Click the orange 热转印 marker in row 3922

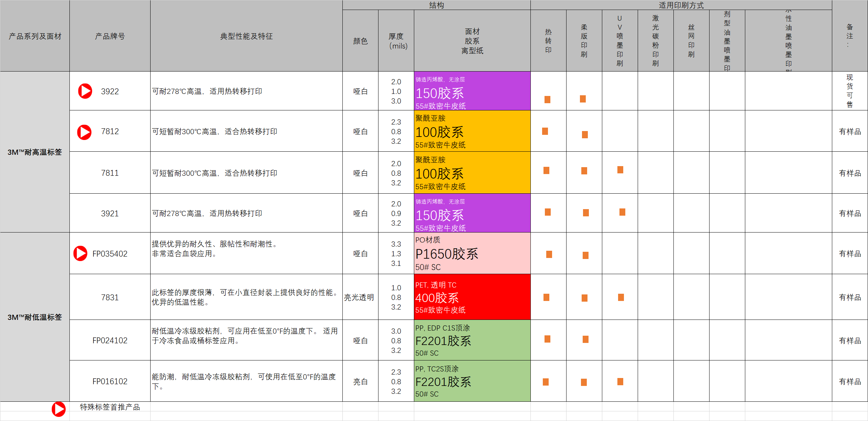[547, 99]
